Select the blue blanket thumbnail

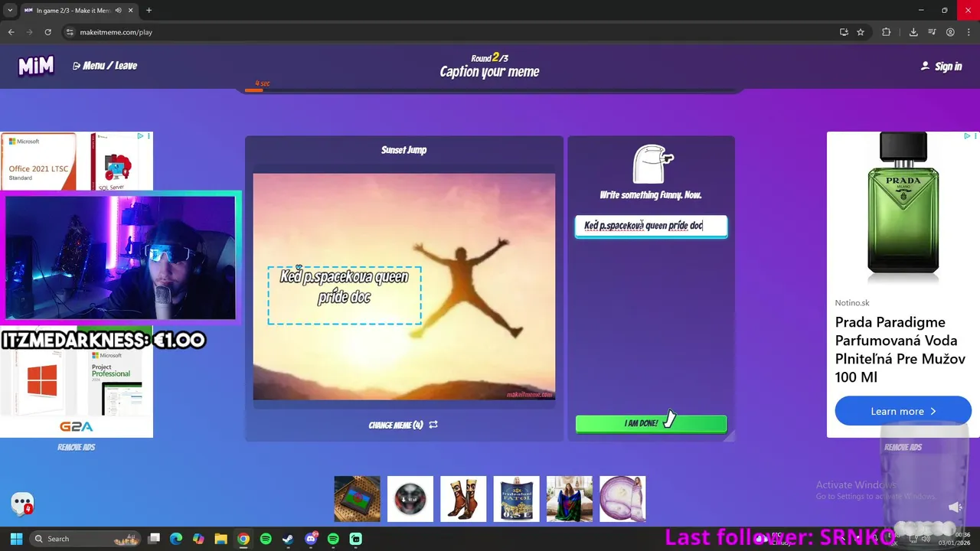pyautogui.click(x=516, y=499)
